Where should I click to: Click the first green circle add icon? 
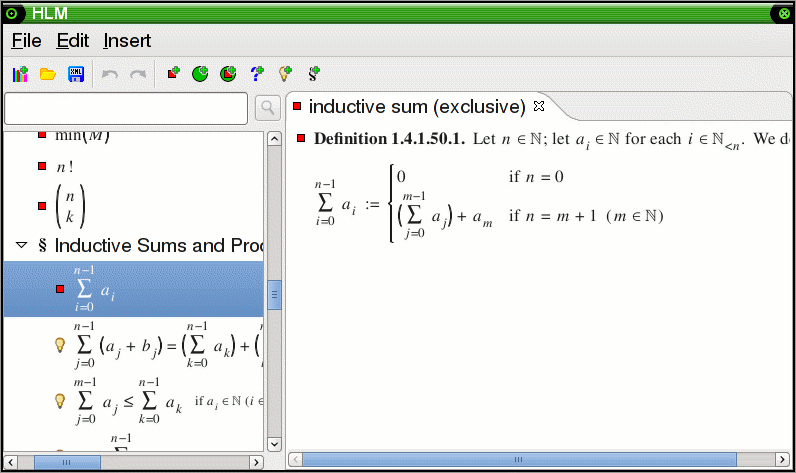201,74
